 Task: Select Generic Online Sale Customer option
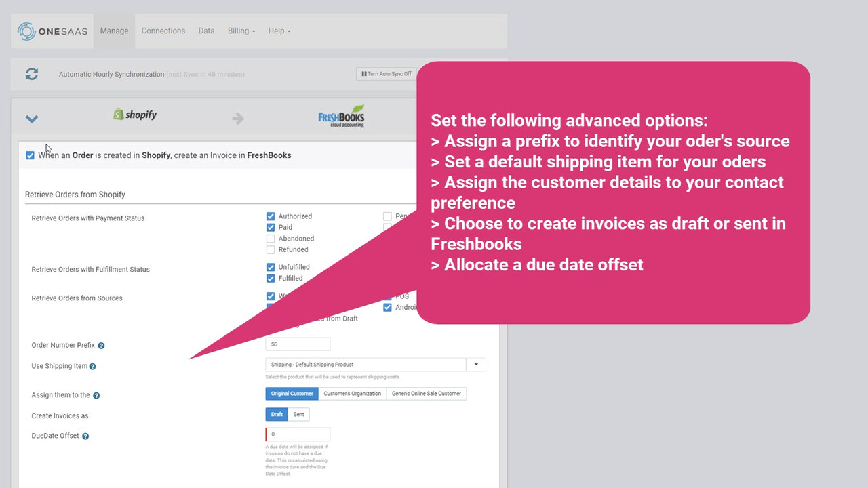[x=427, y=393]
